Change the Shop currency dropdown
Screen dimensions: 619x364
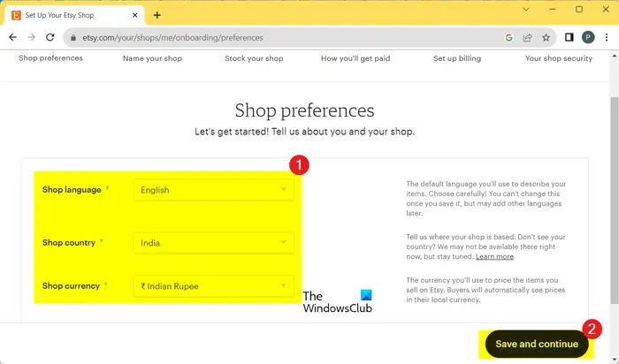click(x=213, y=285)
